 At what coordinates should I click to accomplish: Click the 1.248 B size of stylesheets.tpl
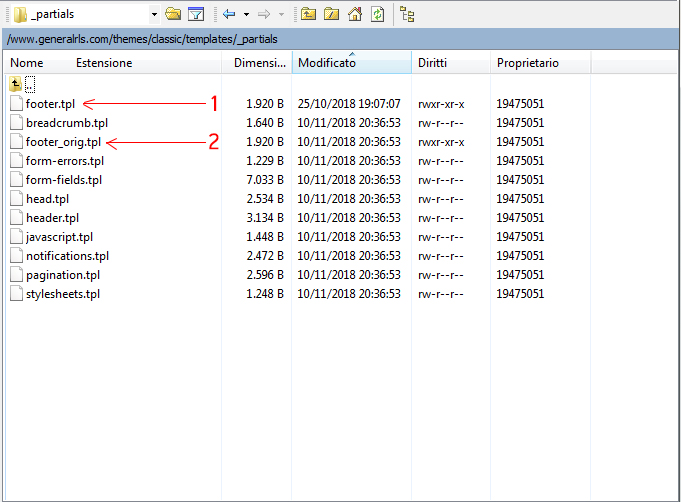coord(265,294)
